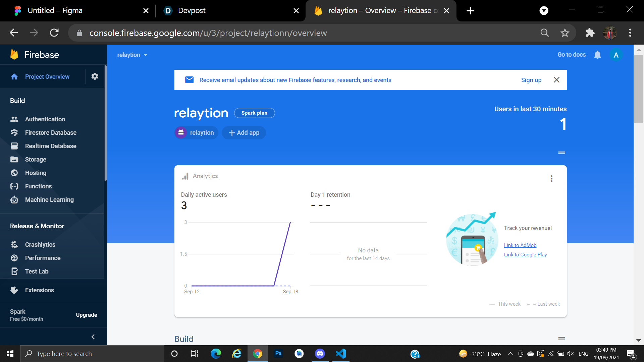Click the Analytics card three-dot menu

(551, 179)
